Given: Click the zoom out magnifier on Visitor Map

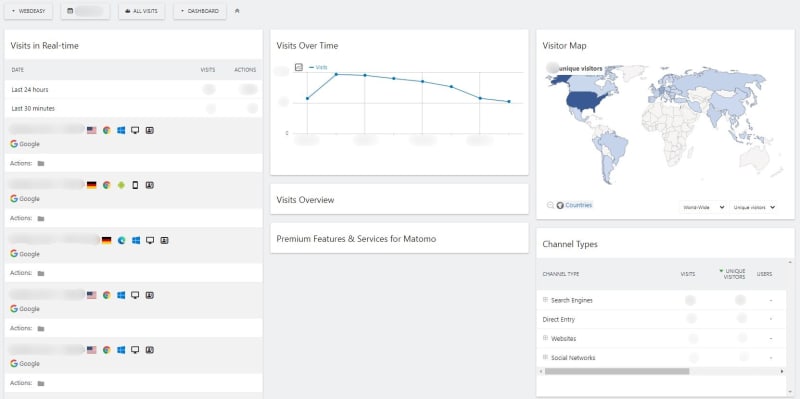Looking at the screenshot, I should (x=550, y=205).
